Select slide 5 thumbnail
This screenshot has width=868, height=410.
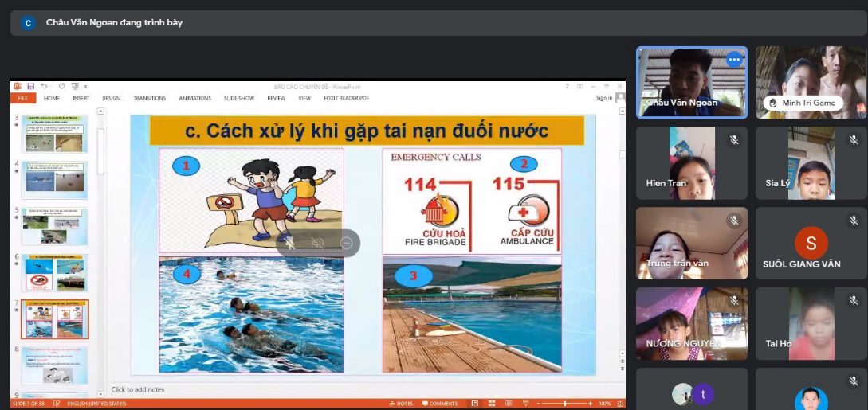(54, 227)
